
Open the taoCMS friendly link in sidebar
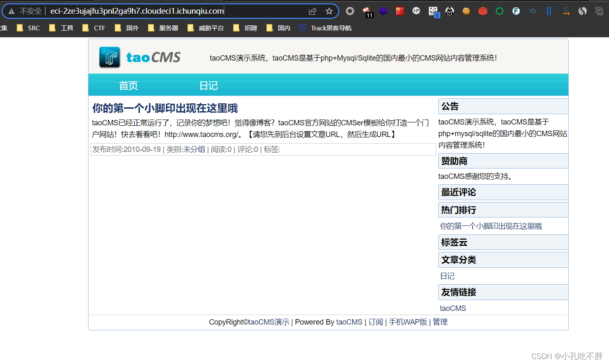tap(453, 308)
